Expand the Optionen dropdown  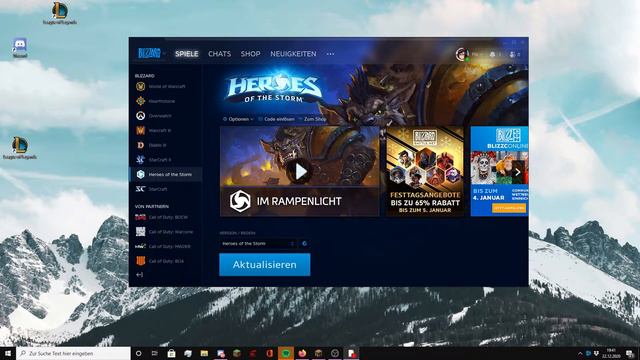pyautogui.click(x=238, y=119)
